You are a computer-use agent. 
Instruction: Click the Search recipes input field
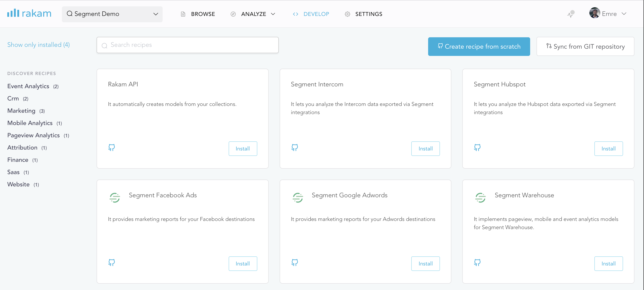click(x=187, y=45)
